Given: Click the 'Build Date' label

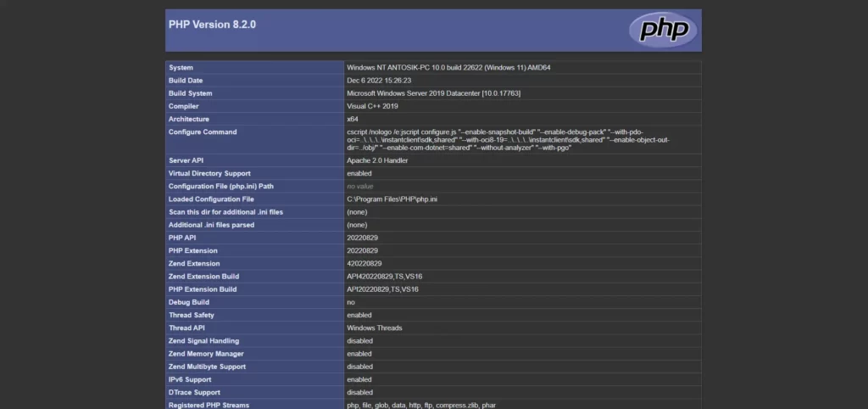Looking at the screenshot, I should pyautogui.click(x=186, y=81).
